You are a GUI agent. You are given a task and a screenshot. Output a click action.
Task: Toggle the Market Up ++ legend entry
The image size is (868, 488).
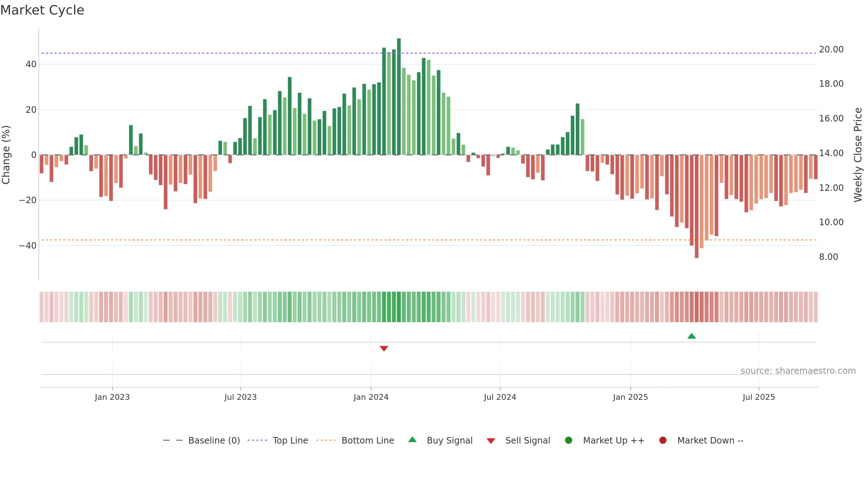pyautogui.click(x=604, y=440)
